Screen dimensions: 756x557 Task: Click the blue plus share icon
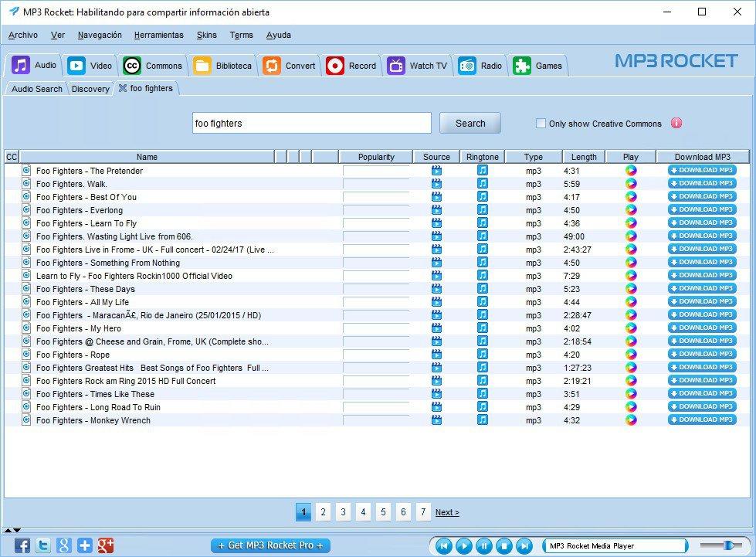point(84,545)
